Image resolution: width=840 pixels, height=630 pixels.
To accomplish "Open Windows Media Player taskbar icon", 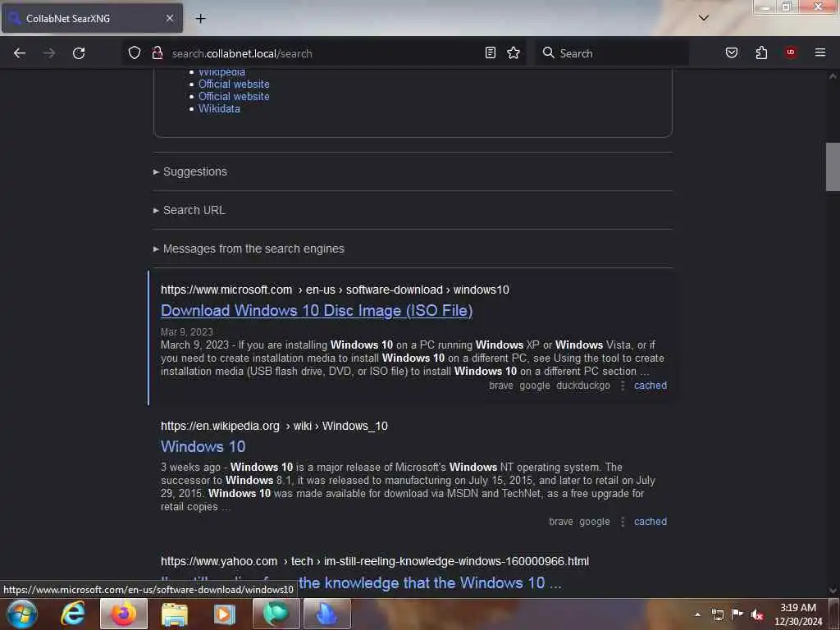I will 225,614.
